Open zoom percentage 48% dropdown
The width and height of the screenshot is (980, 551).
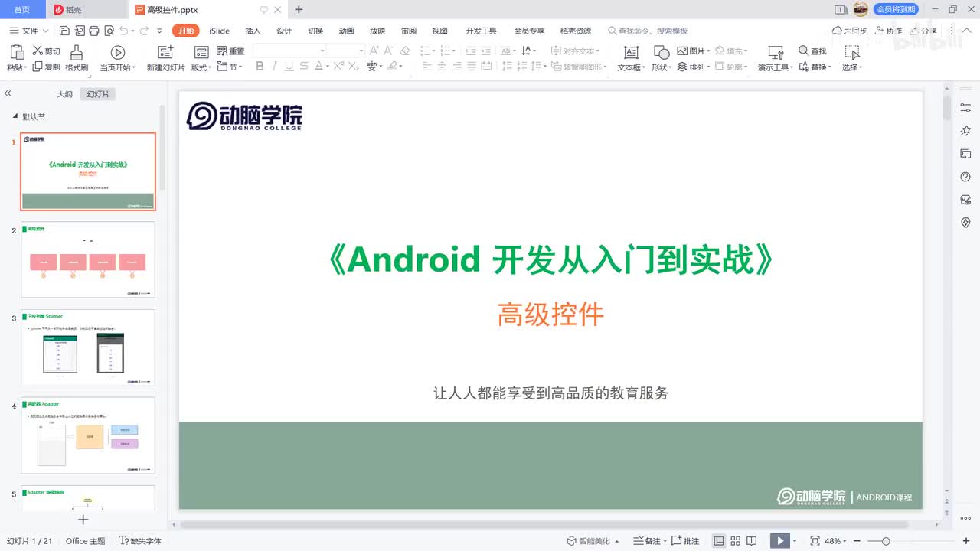pos(845,541)
